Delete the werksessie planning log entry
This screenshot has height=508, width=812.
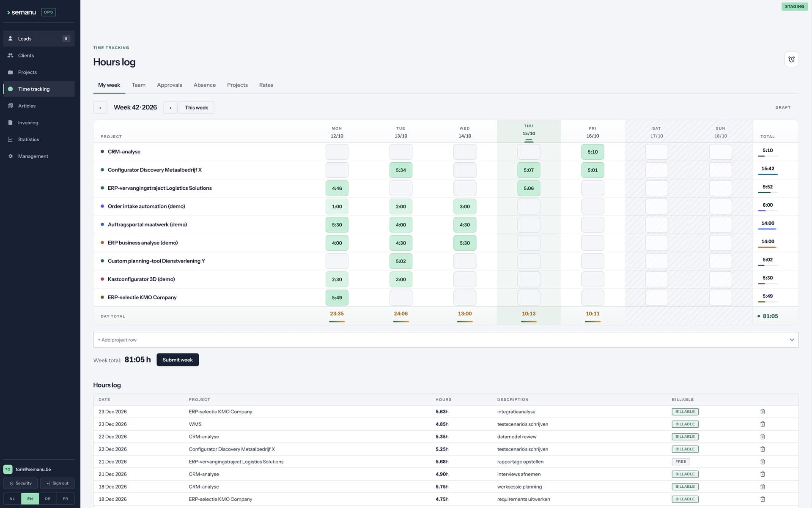click(x=763, y=486)
